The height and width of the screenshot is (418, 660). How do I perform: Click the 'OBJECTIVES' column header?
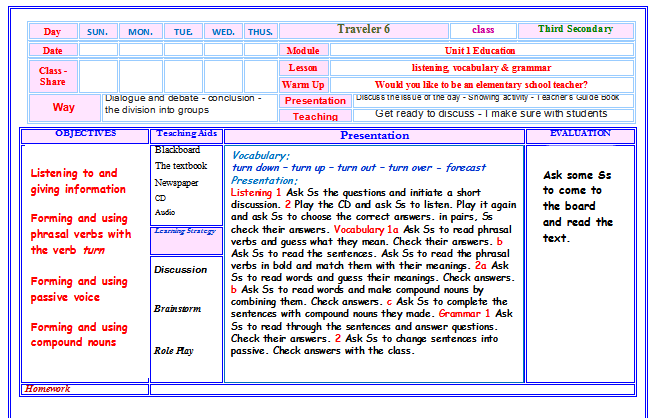coord(85,136)
